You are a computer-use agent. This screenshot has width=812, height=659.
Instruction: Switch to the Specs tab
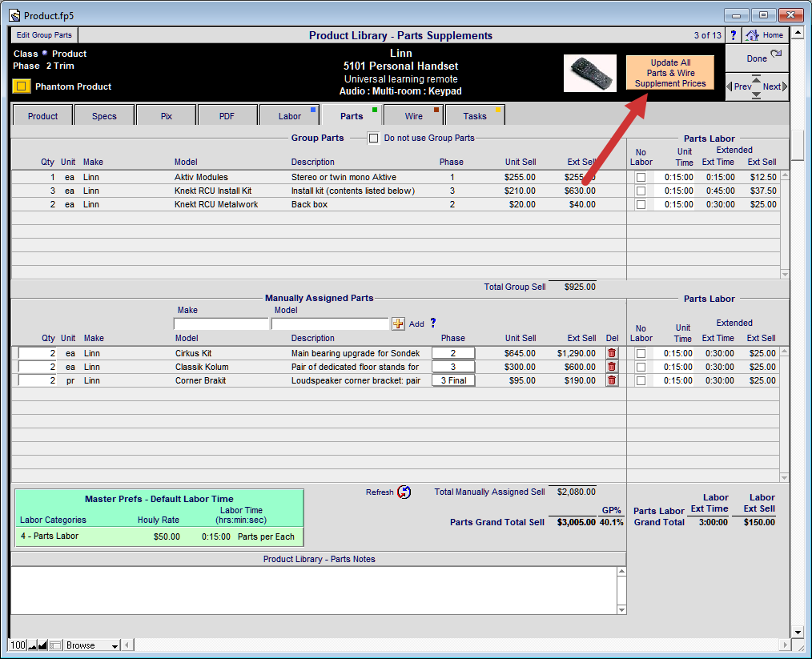click(x=104, y=115)
